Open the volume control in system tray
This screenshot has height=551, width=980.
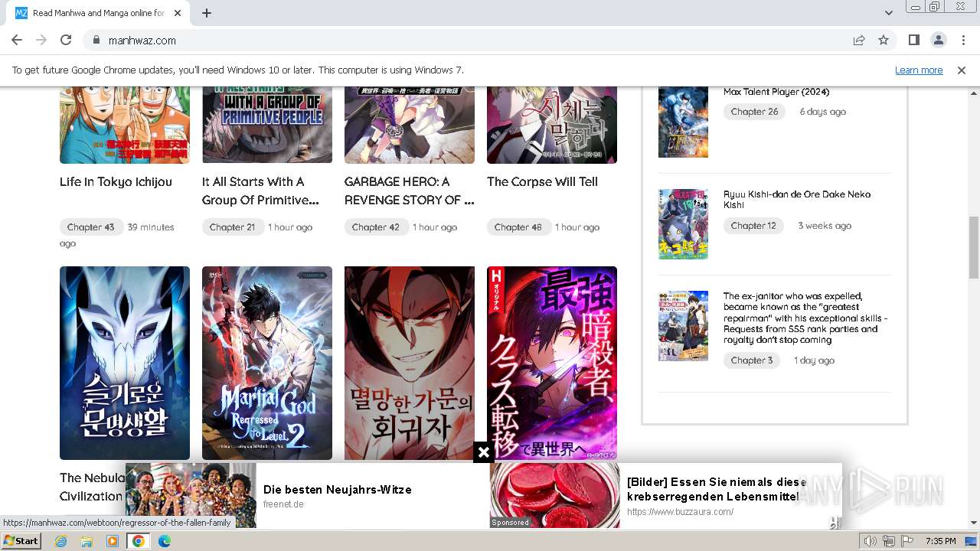[x=871, y=541]
